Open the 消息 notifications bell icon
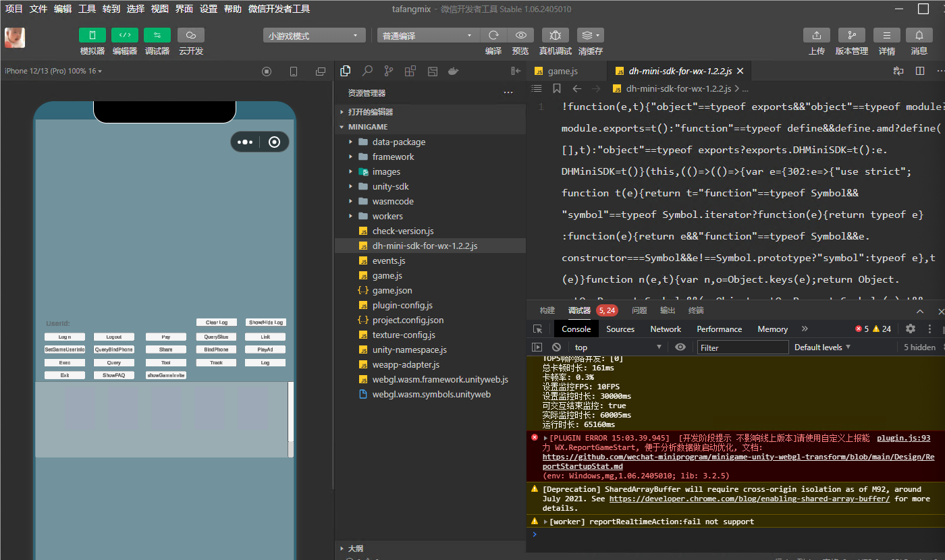The height and width of the screenshot is (560, 945). pos(919,35)
